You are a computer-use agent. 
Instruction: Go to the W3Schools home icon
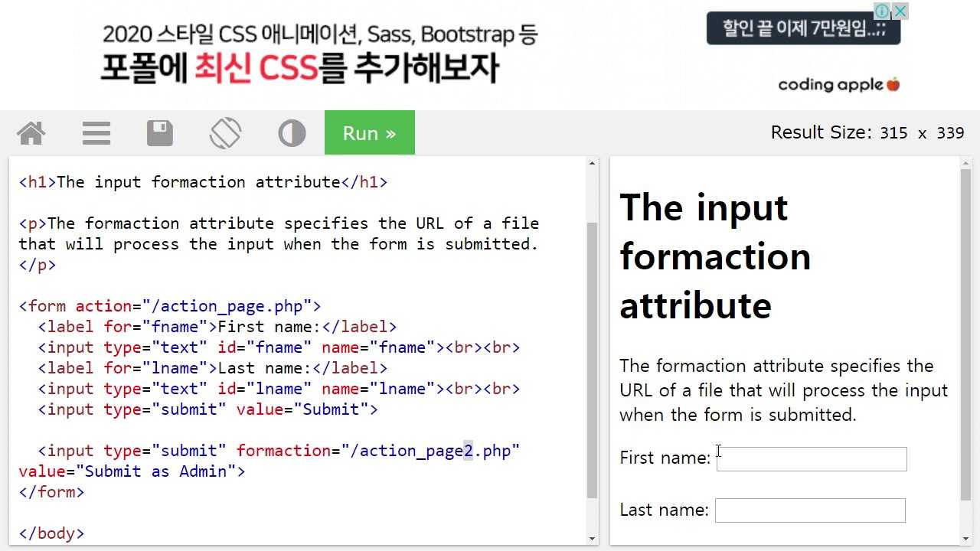[31, 133]
